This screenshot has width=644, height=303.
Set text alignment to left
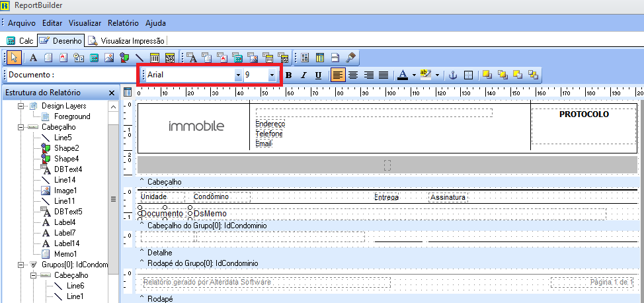[338, 75]
